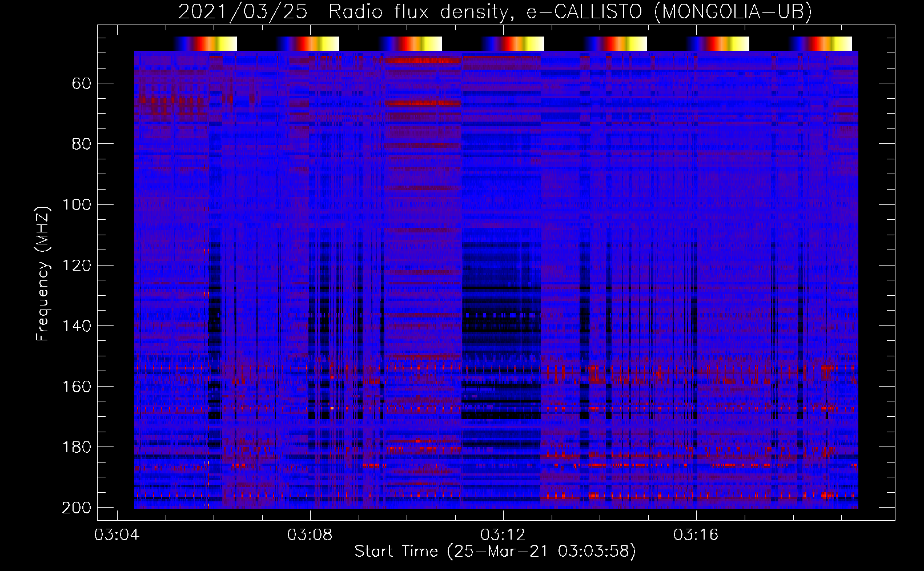924x571 pixels.
Task: Click the 03:12 time tick label
Action: coord(503,535)
